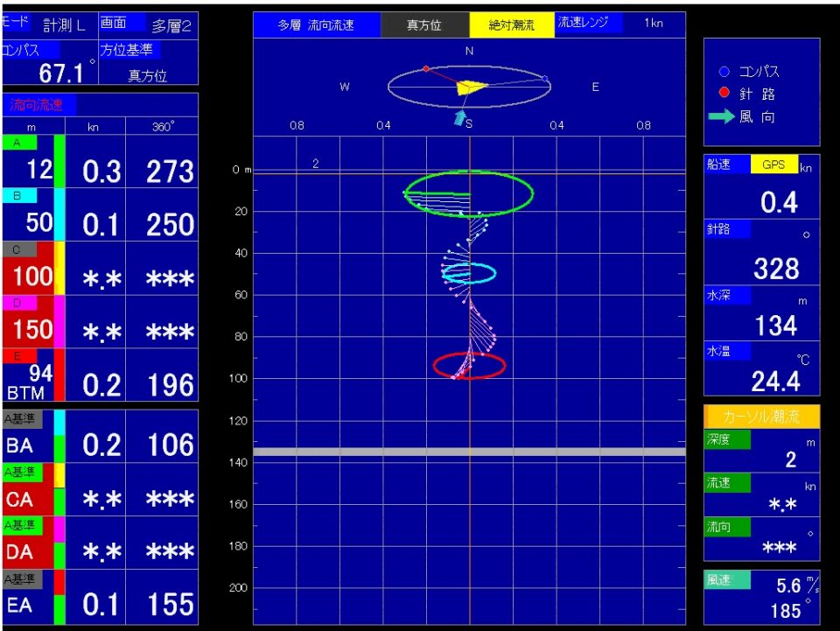Image resolution: width=840 pixels, height=631 pixels.
Task: Toggle the GPS ship speed source
Action: point(774,165)
